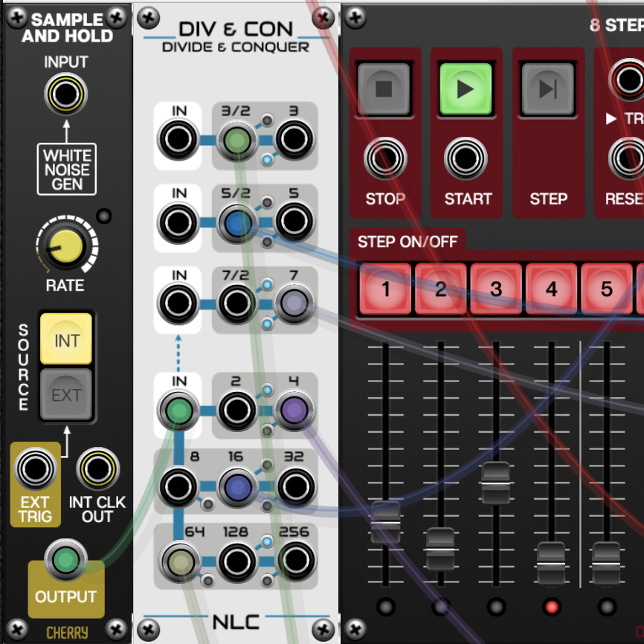The image size is (644, 644).
Task: Move the step 1 fader
Action: pos(385,523)
